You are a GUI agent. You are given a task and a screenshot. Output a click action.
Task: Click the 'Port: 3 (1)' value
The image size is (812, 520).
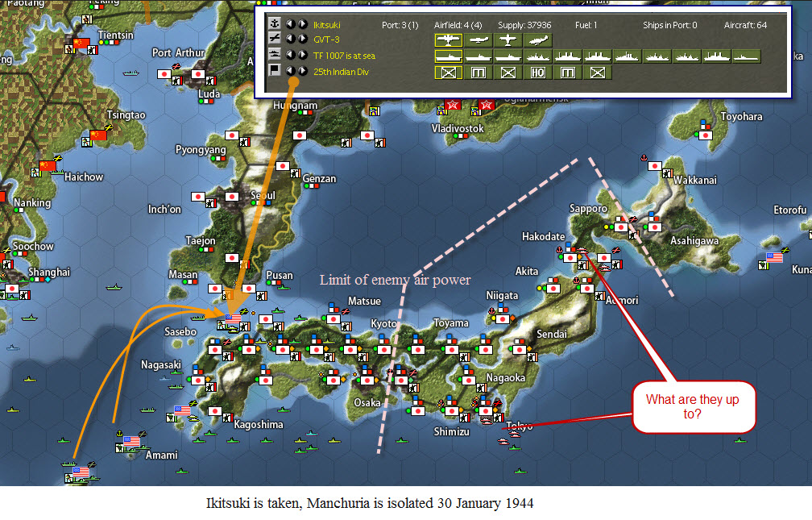(x=400, y=25)
